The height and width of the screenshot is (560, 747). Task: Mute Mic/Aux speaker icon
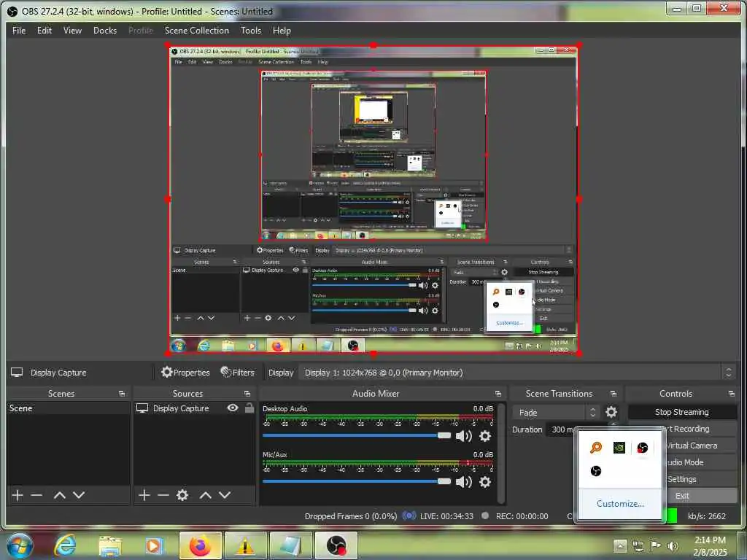coord(463,482)
